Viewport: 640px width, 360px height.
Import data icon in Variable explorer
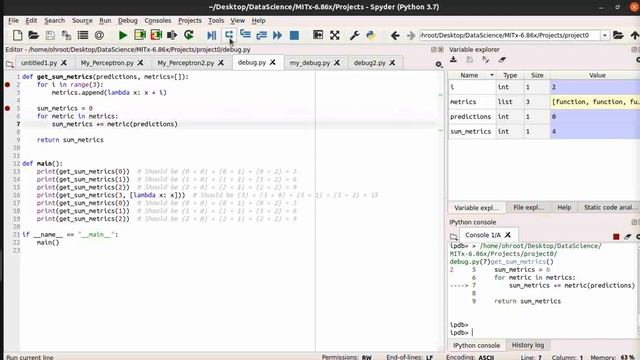453,60
